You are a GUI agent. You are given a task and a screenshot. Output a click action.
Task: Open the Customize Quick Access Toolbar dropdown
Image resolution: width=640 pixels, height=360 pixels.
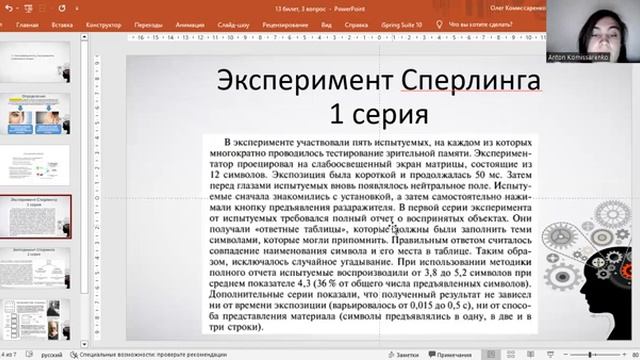point(77,9)
